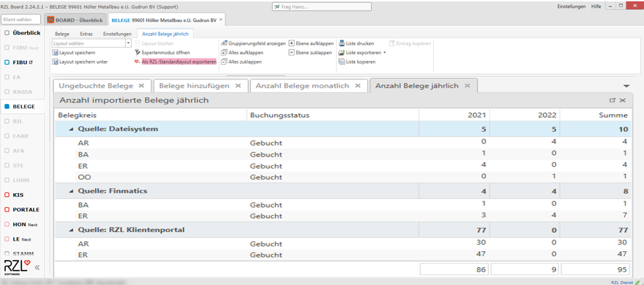Switch to Ungebuchte Belege tab
This screenshot has height=285, width=644.
click(96, 86)
